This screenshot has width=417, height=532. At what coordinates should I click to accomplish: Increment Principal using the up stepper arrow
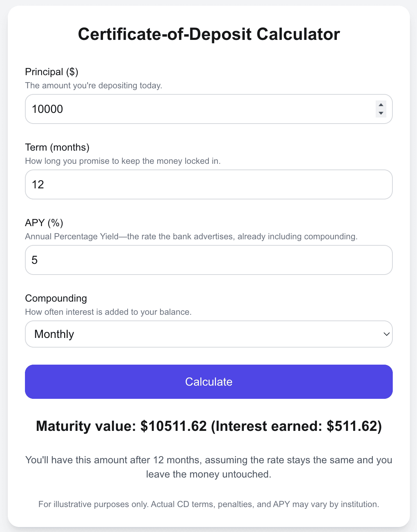point(381,104)
